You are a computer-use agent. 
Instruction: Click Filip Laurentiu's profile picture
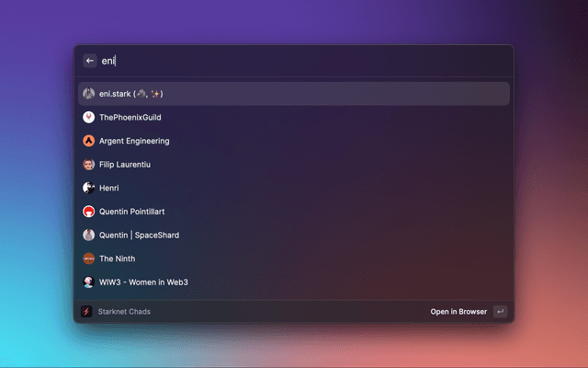88,165
